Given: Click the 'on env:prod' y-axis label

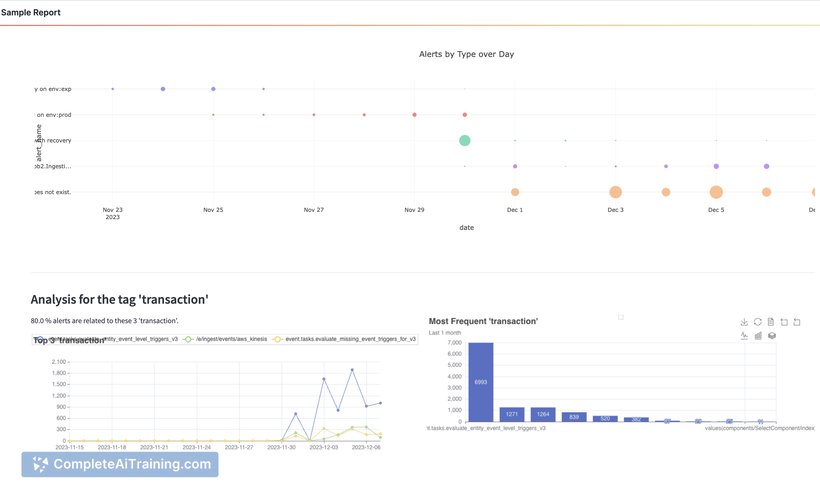Looking at the screenshot, I should pyautogui.click(x=54, y=115).
